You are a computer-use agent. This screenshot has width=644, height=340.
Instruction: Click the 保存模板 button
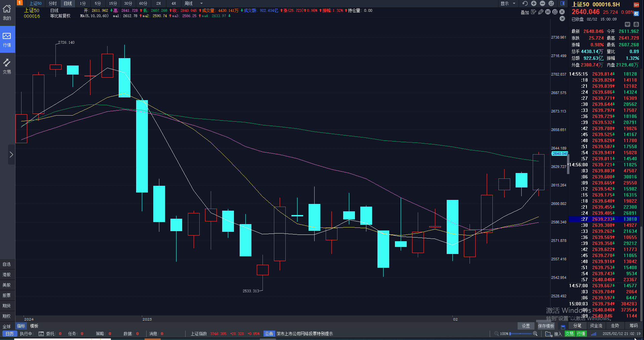546,326
